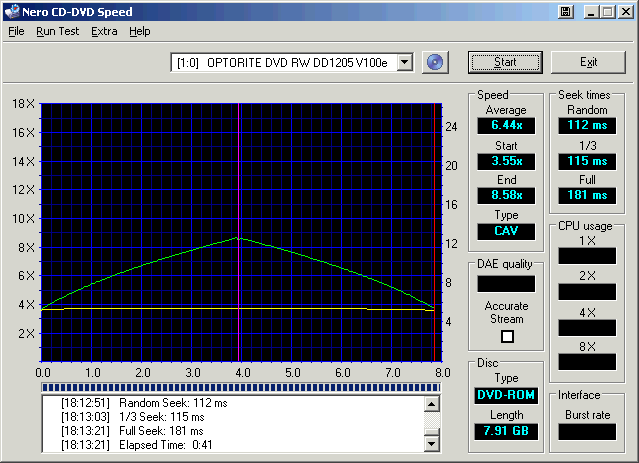Open the Help menu
Screen dimensions: 639x463
pos(140,31)
